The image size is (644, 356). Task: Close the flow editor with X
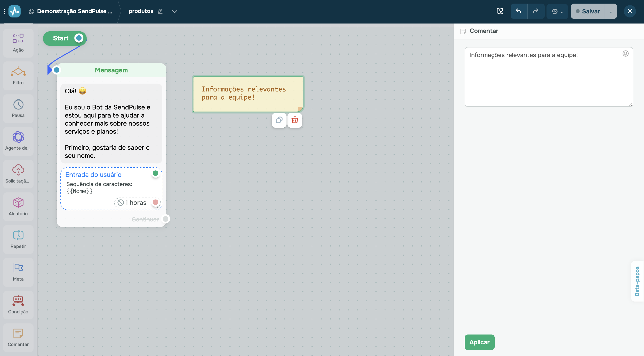[x=630, y=11]
